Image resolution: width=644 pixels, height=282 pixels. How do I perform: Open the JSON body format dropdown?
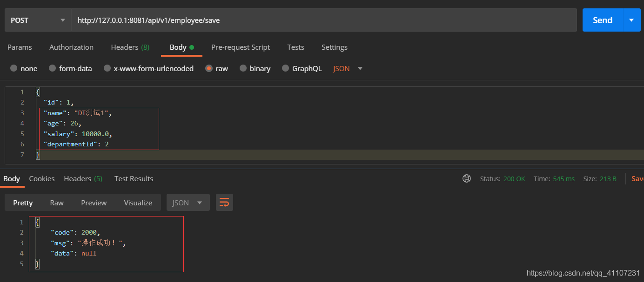[348, 68]
